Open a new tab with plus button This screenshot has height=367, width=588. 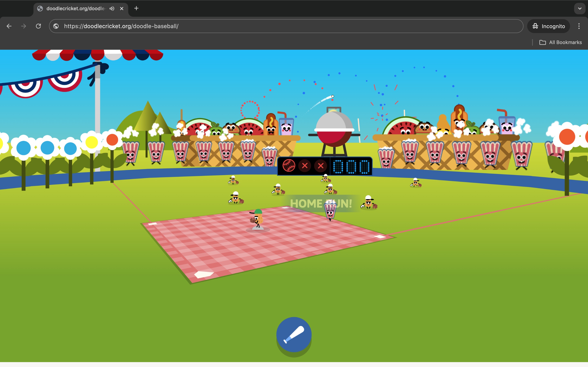click(136, 9)
